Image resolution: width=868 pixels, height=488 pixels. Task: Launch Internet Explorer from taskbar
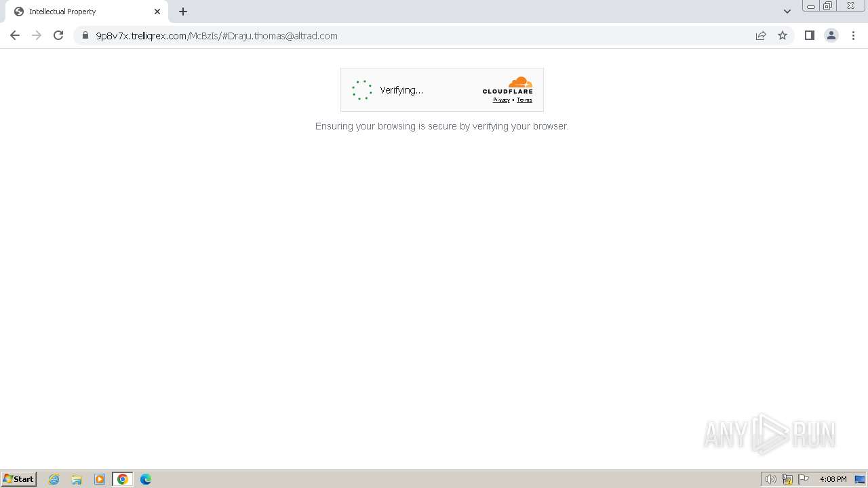[54, 479]
